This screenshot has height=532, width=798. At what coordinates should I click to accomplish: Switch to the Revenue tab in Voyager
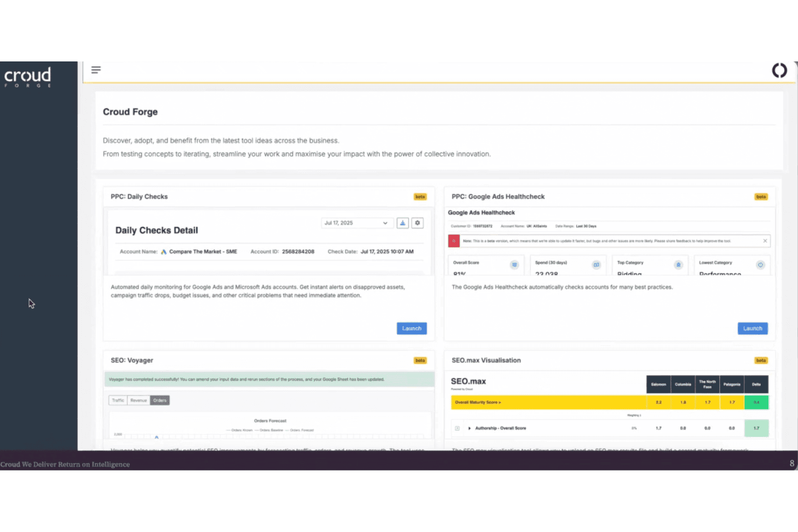click(139, 400)
